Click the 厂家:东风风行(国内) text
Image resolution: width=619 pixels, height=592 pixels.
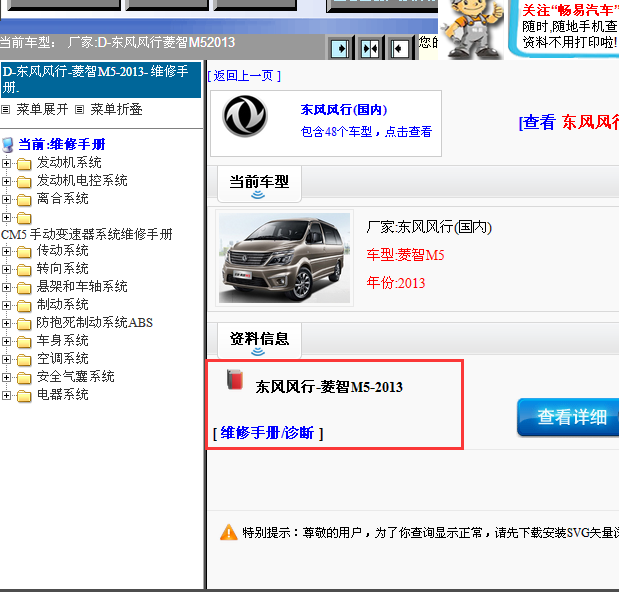(429, 227)
